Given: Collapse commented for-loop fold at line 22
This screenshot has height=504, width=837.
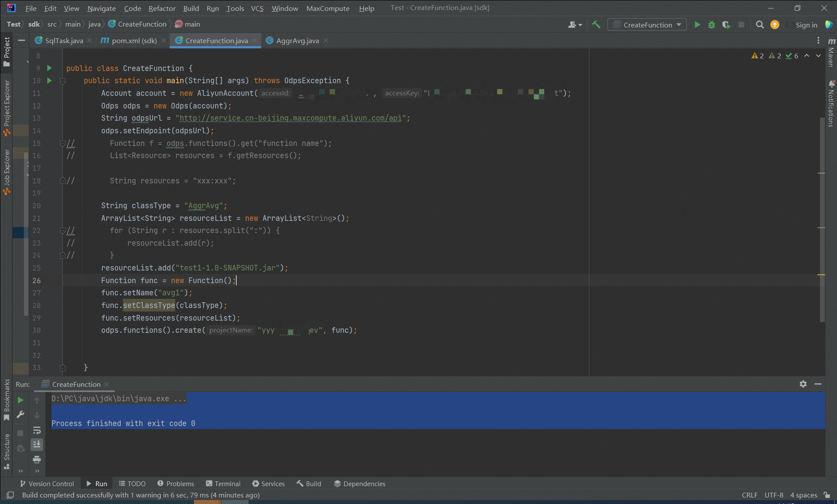Looking at the screenshot, I should 63,230.
